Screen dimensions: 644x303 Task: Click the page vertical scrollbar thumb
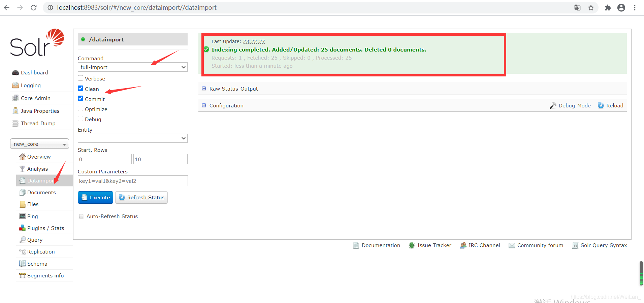[641, 273]
